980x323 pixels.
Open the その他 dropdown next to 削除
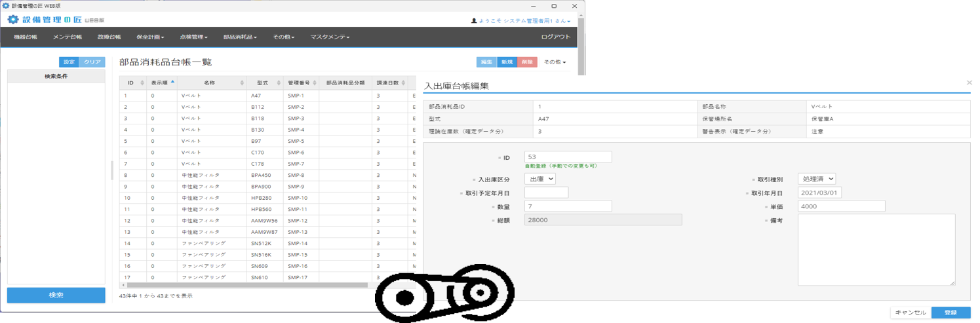pyautogui.click(x=555, y=62)
